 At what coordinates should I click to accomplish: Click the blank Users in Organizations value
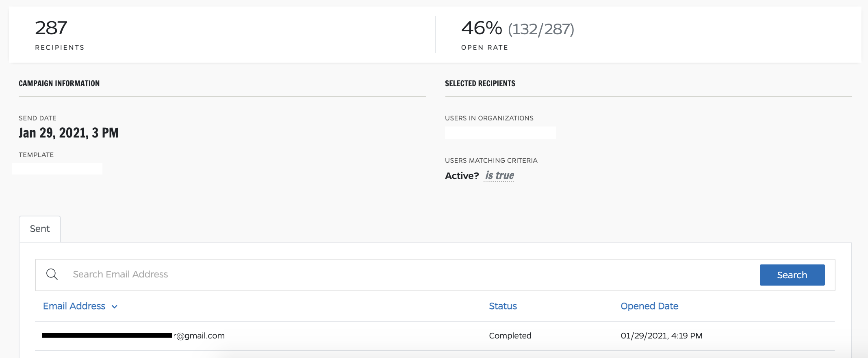(x=500, y=133)
